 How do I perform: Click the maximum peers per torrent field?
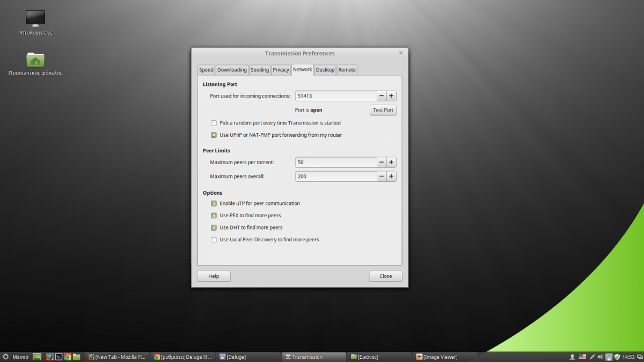(336, 162)
